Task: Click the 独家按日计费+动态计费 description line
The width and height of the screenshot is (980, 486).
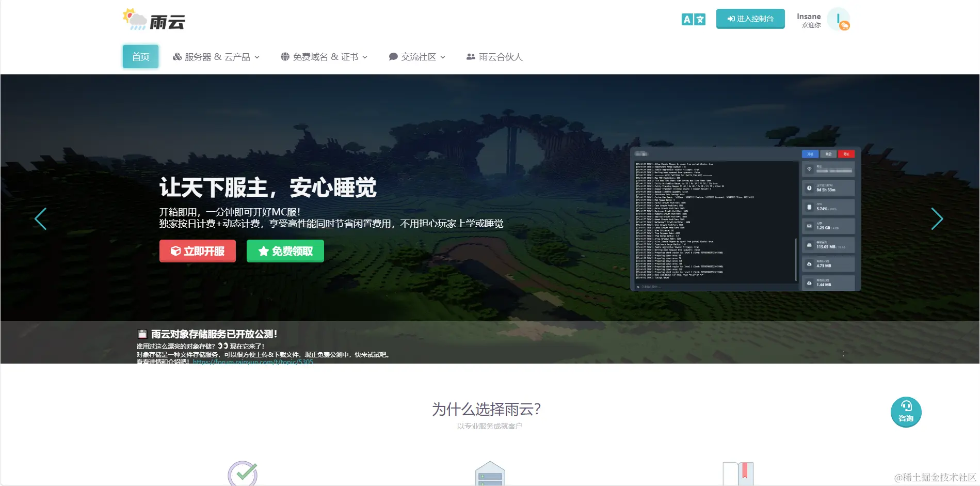Action: (x=331, y=224)
